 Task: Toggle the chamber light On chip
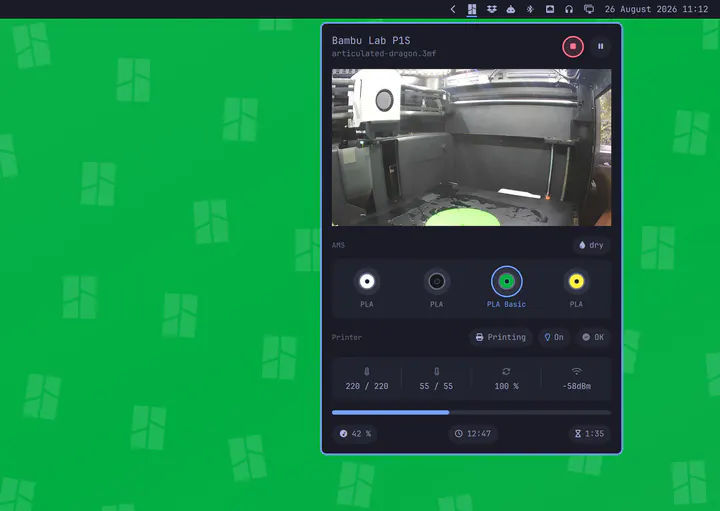click(x=554, y=337)
